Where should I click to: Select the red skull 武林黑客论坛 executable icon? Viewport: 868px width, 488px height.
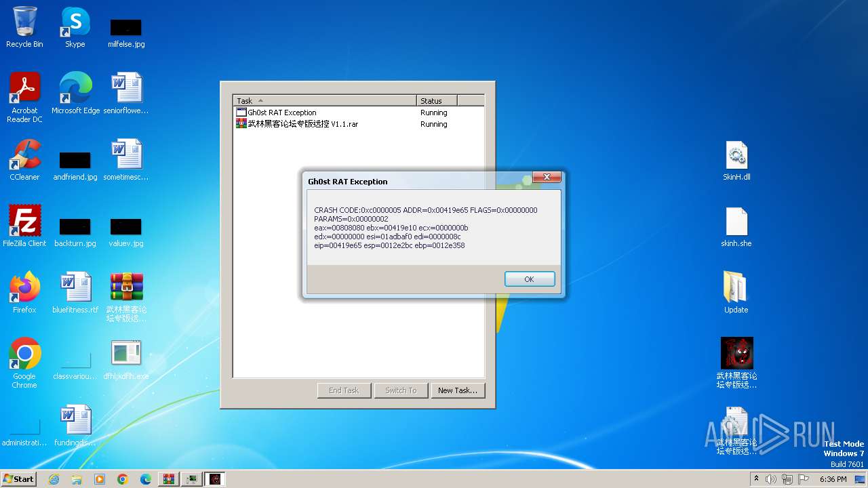[x=736, y=363]
